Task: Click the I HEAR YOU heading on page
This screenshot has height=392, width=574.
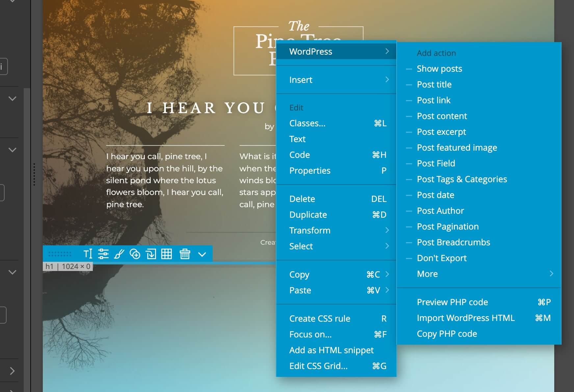Action: (206, 108)
